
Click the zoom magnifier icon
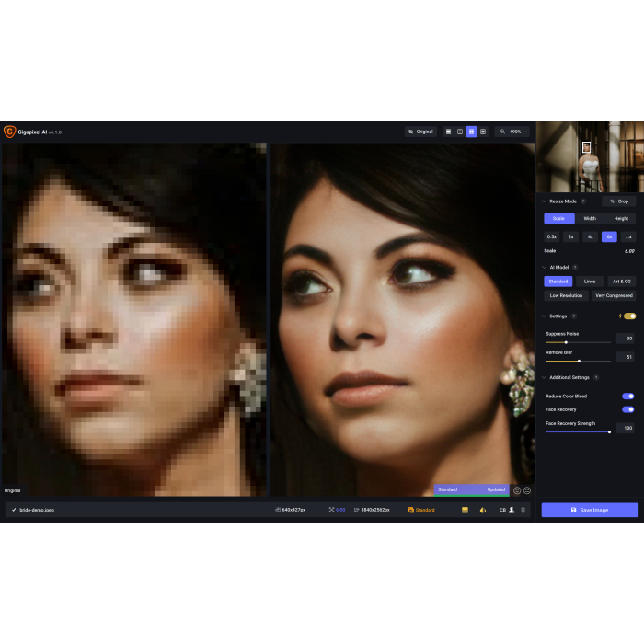(x=502, y=132)
